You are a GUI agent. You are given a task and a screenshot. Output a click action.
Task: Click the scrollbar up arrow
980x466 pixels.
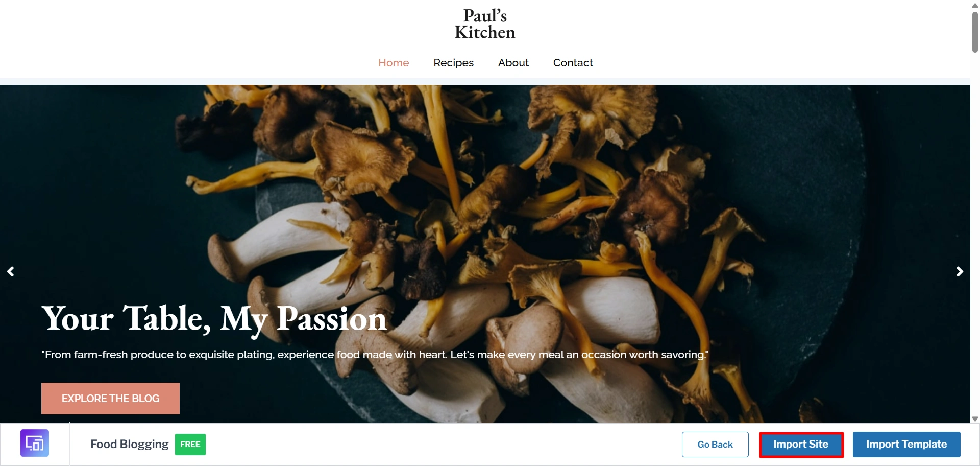tap(975, 5)
